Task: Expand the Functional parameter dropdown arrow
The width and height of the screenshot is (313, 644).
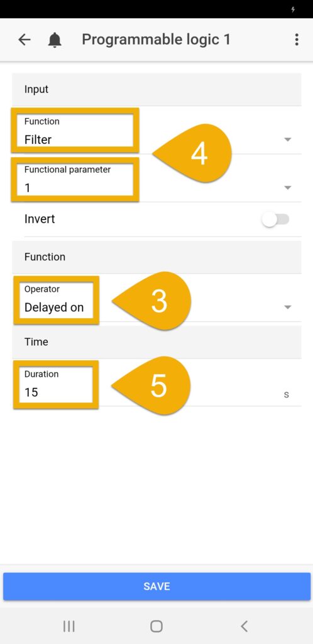Action: [x=288, y=187]
